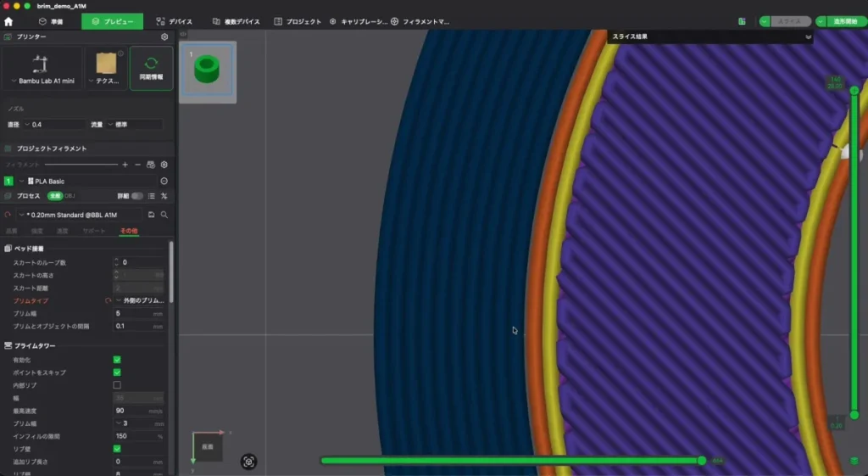
Task: Check the 内部リブ checkbox
Action: (x=117, y=385)
